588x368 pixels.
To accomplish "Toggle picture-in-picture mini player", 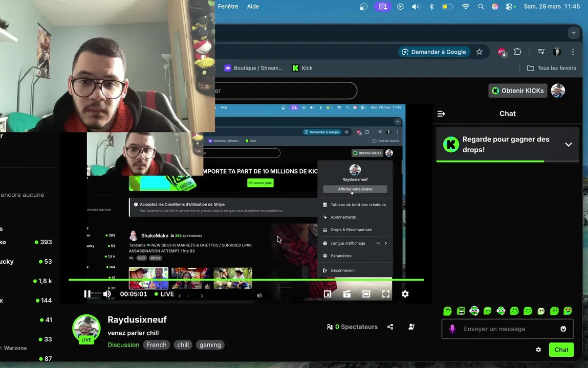I will click(328, 294).
